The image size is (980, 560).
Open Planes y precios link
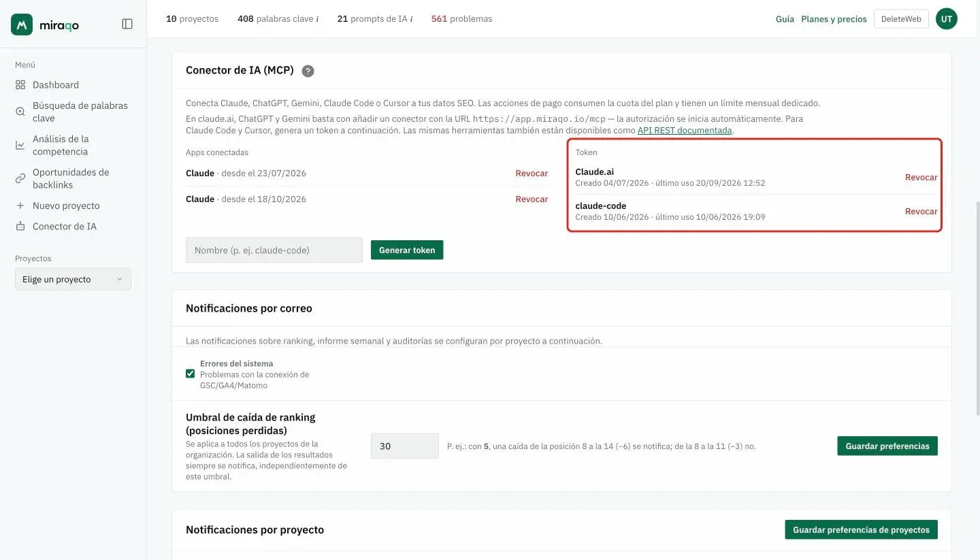[834, 19]
